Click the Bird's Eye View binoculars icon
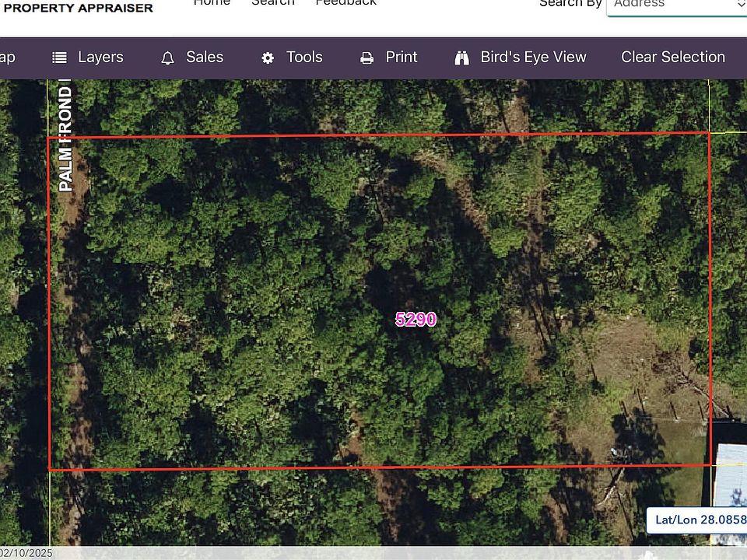The image size is (747, 560). (x=461, y=58)
